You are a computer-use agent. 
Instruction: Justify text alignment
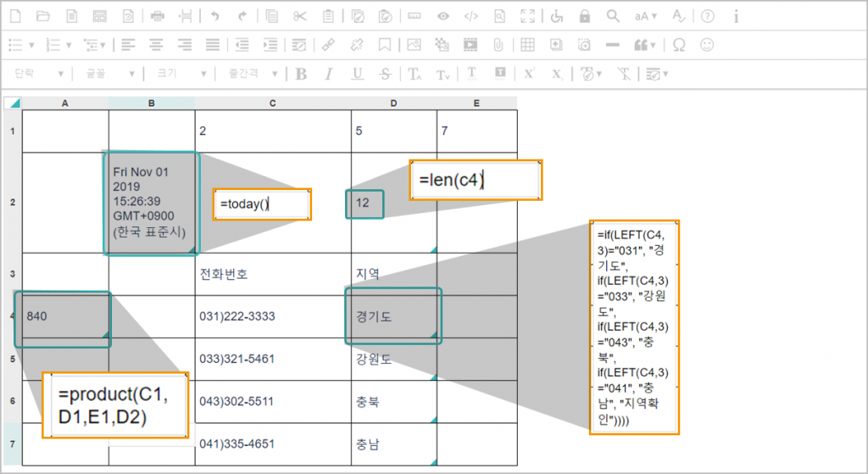213,45
